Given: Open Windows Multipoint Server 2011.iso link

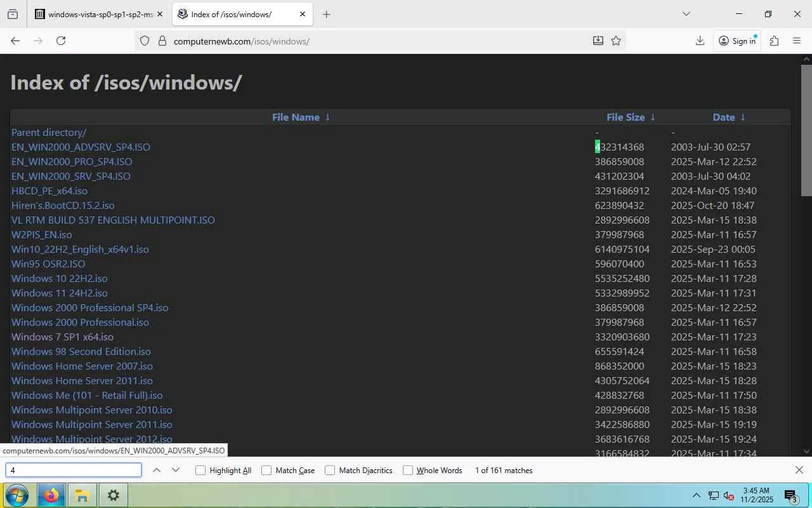Looking at the screenshot, I should [92, 424].
